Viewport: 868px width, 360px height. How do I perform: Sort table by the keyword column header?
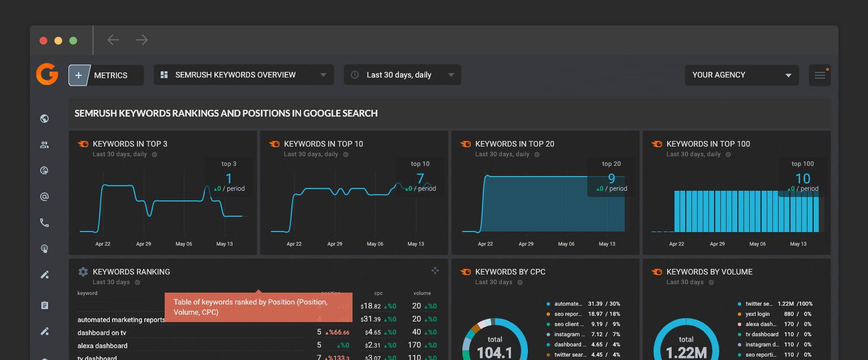tap(88, 293)
